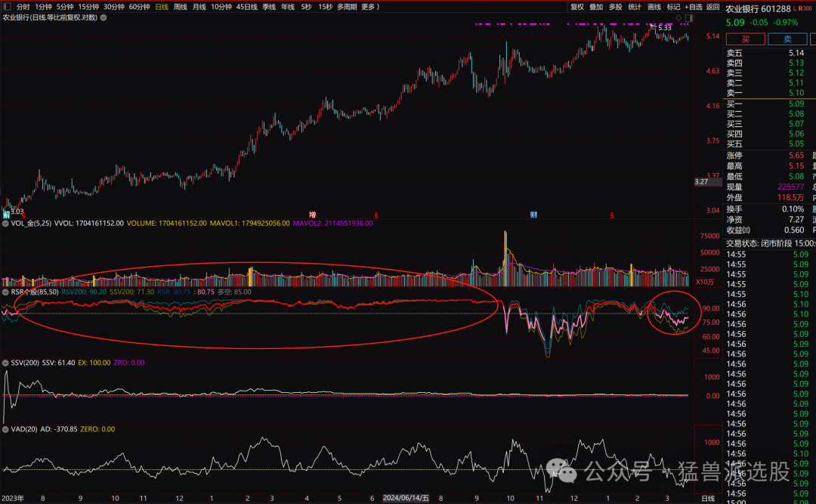Image resolution: width=816 pixels, height=504 pixels.
Task: Select the 1分钟 period
Action: click(x=43, y=7)
